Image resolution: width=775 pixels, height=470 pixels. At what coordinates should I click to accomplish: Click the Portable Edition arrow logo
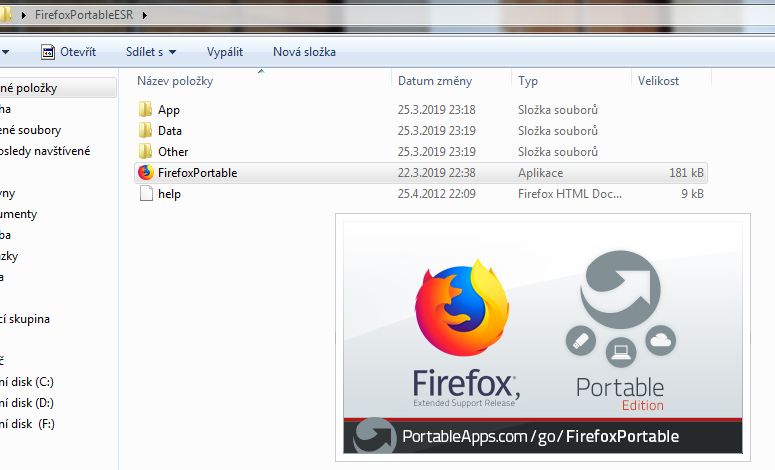coord(621,290)
